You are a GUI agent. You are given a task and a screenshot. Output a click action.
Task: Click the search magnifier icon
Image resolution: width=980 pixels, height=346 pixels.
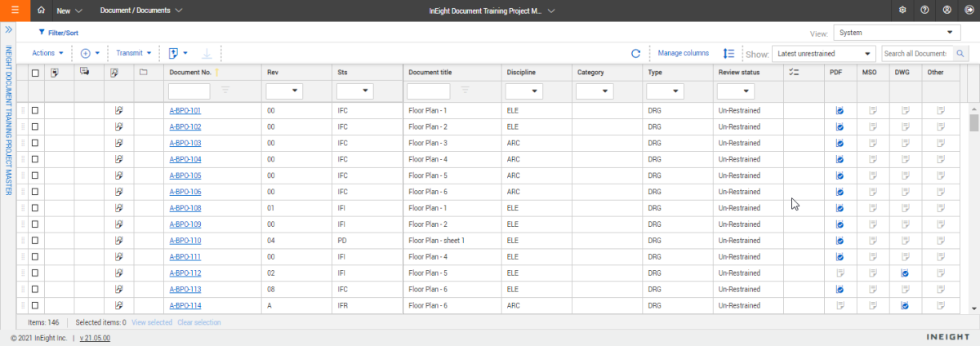click(960, 54)
